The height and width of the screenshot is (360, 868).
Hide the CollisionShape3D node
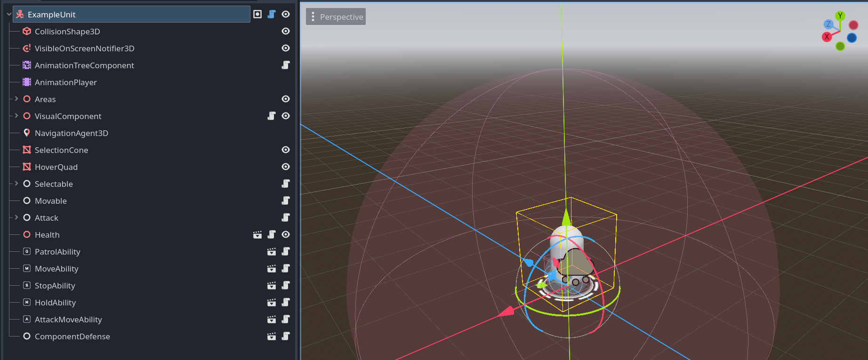pos(286,31)
